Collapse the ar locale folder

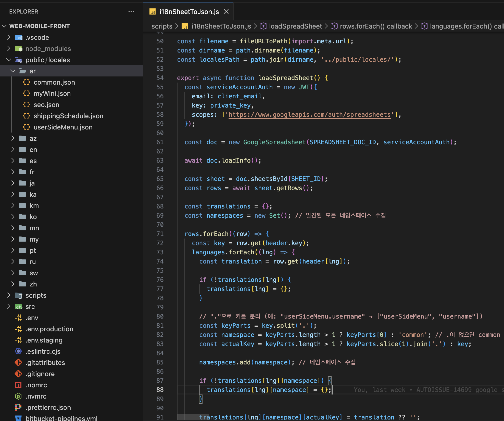click(13, 71)
